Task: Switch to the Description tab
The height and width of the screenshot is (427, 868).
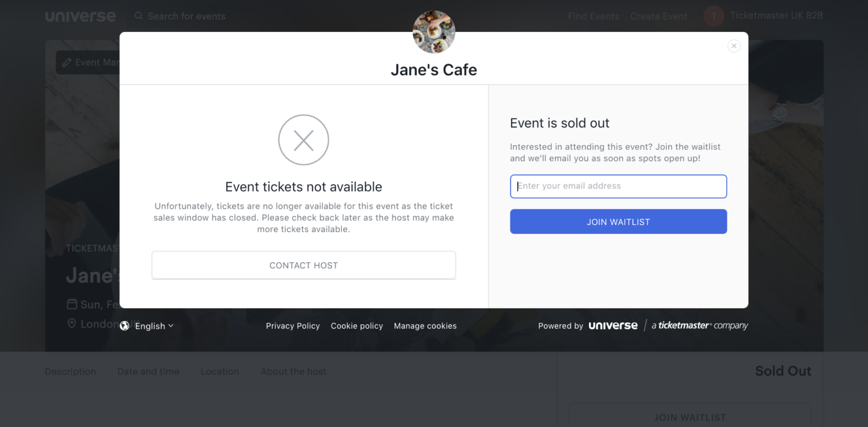Action: (x=71, y=371)
